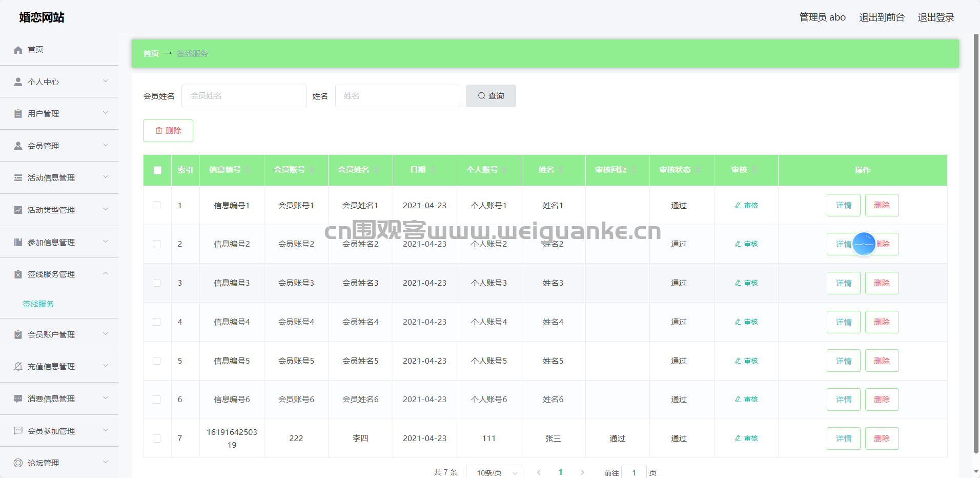Image resolution: width=980 pixels, height=478 pixels.
Task: Click the 用户管理 clipboard icon
Action: [x=18, y=114]
